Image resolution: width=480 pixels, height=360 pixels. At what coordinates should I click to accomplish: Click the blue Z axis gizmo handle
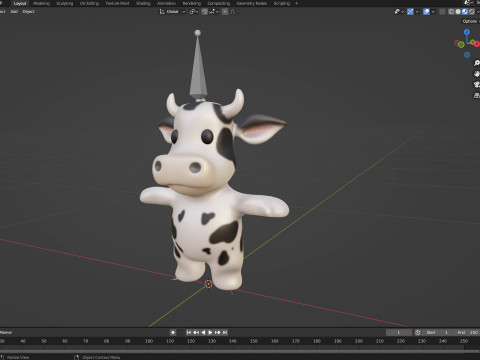(467, 32)
